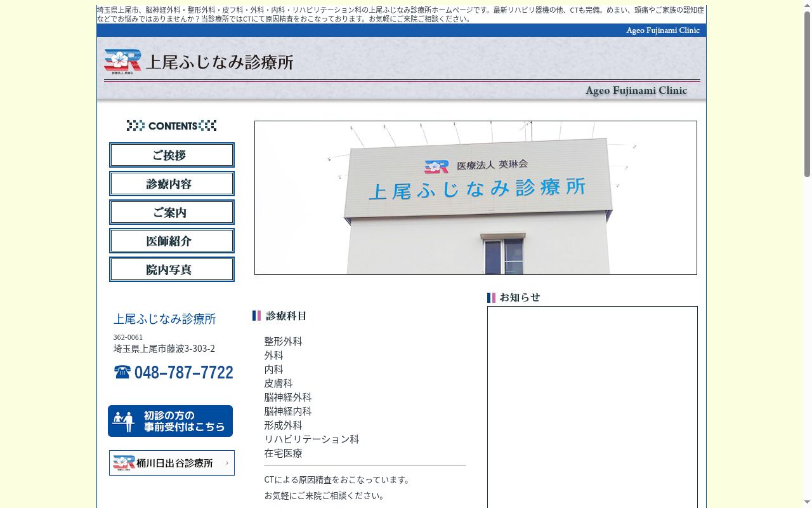Click the リハビリテーション科 department entry
812x508 pixels.
(x=312, y=439)
